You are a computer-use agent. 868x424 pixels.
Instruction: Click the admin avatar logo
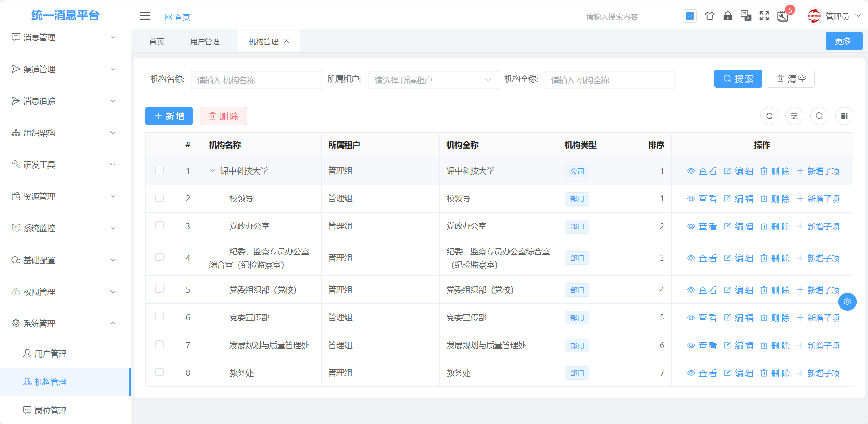tap(814, 16)
